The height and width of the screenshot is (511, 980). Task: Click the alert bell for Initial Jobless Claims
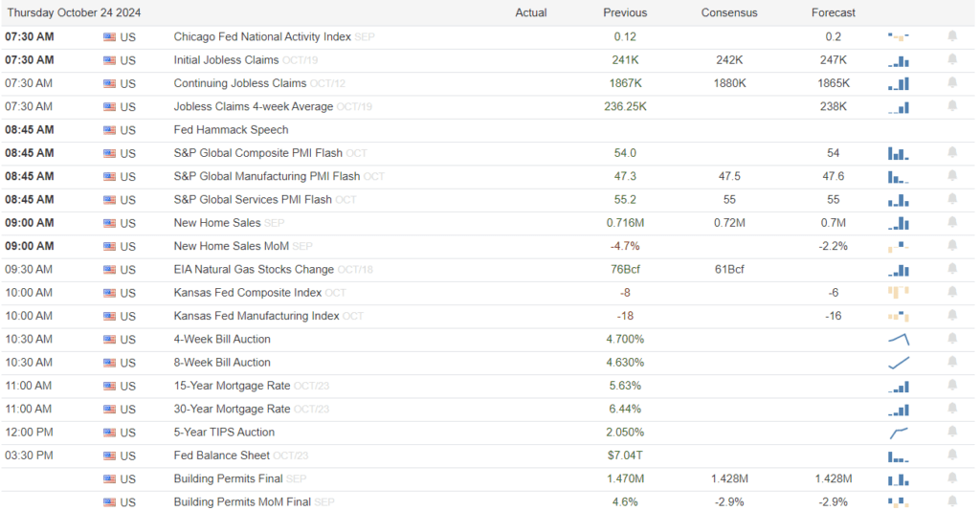tap(951, 60)
